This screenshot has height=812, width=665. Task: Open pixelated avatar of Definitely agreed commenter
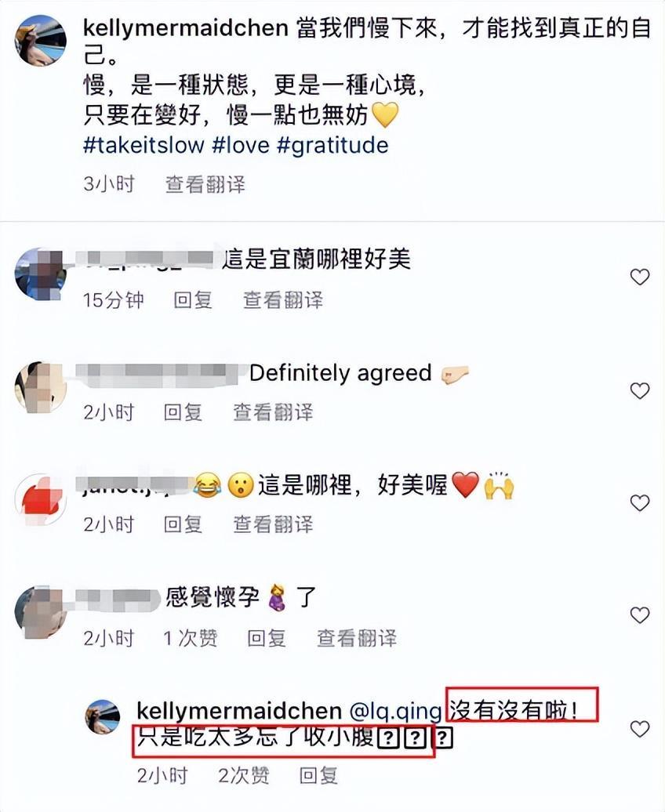[x=41, y=387]
